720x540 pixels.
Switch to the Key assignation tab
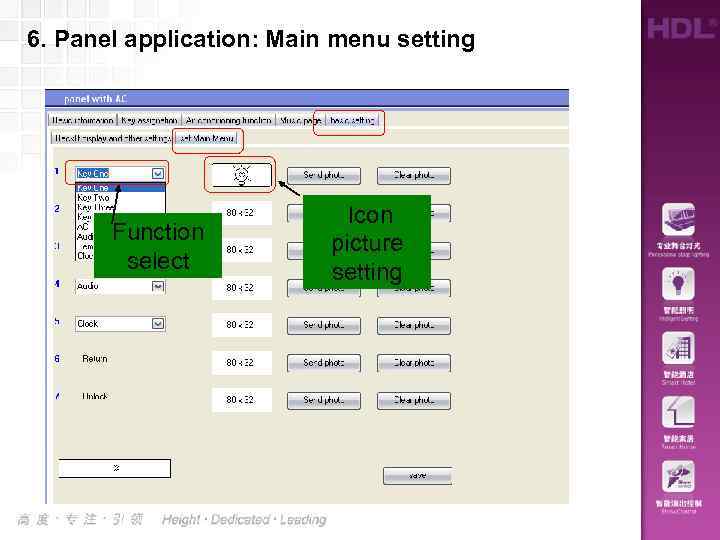click(x=149, y=120)
